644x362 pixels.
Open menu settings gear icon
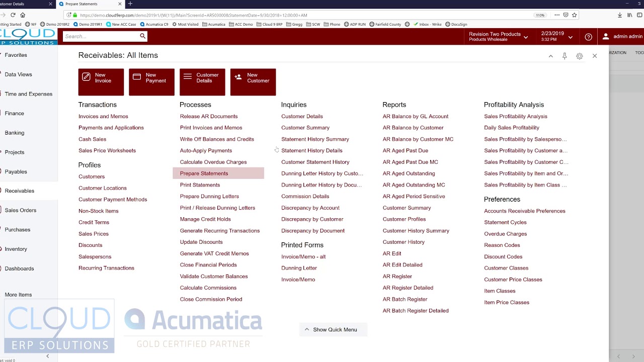[580, 56]
